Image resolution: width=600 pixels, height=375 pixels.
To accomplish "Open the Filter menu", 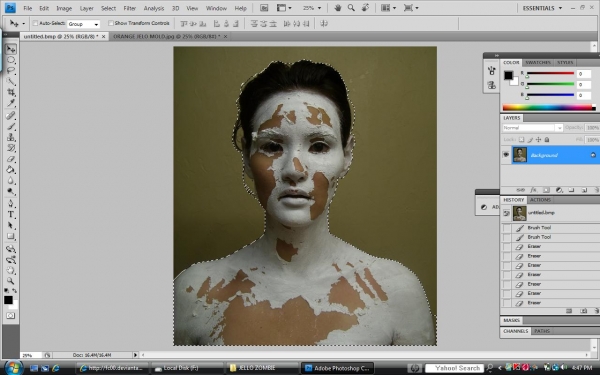I will pyautogui.click(x=129, y=8).
